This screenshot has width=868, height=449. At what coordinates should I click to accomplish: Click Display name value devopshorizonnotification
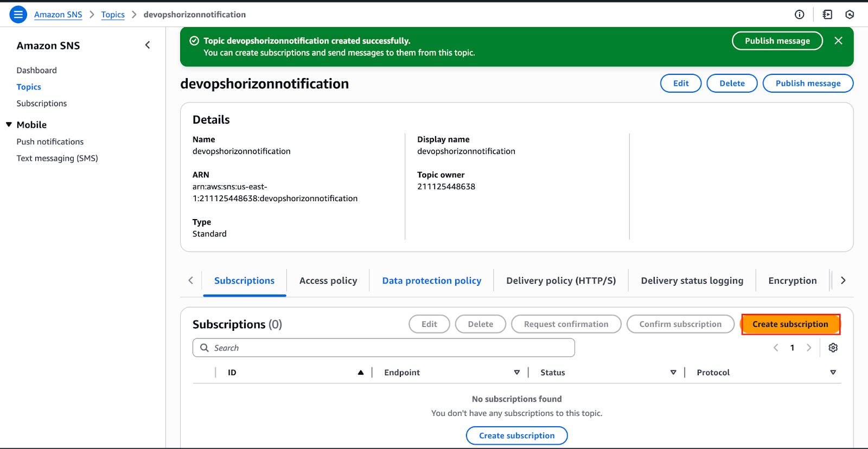466,151
